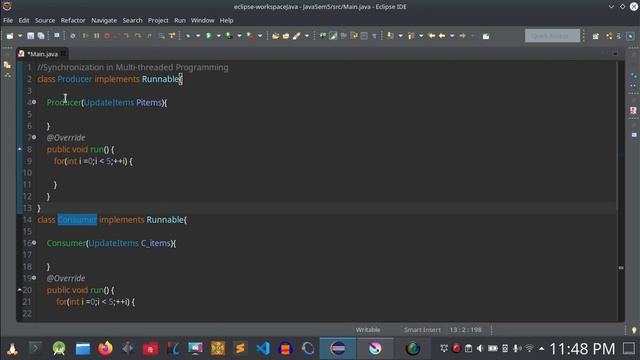This screenshot has height=360, width=640.
Task: Collapse the @Override fold at line 19
Action: tap(34, 278)
